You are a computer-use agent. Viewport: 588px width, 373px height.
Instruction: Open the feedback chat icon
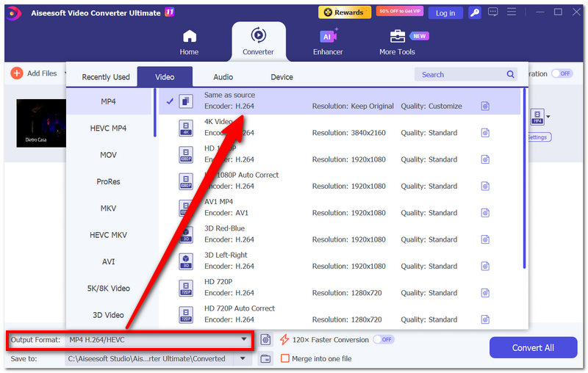point(492,12)
